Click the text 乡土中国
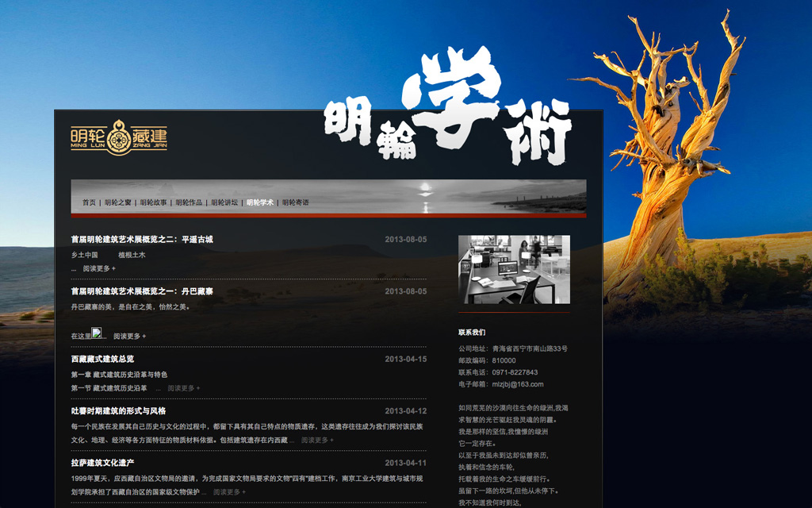 pos(84,255)
